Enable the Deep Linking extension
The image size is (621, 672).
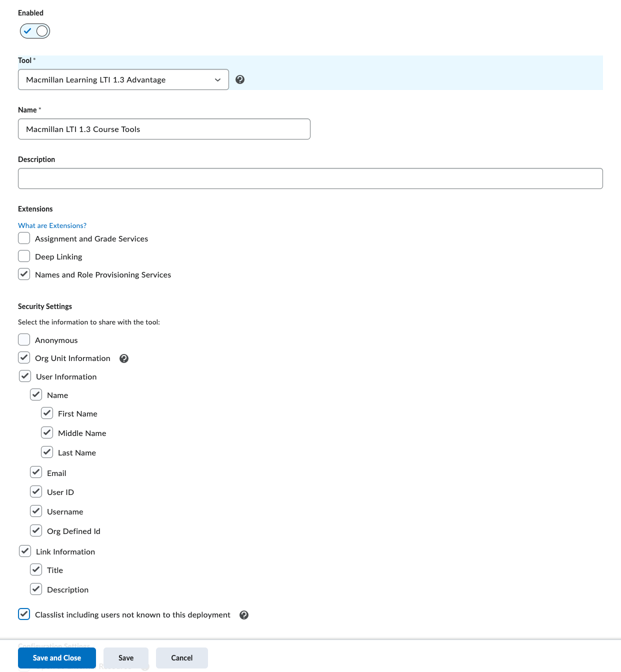click(x=24, y=256)
